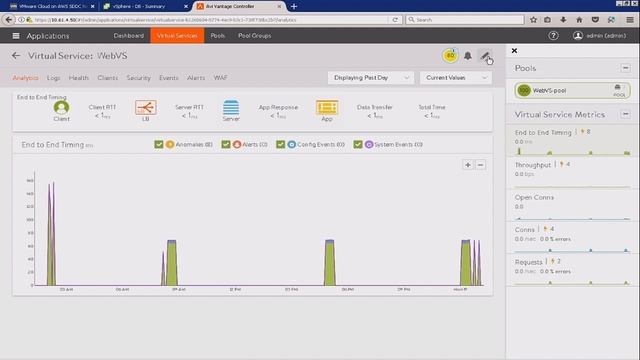
Task: Open the Pocket shield icon
Action: pos(595,20)
